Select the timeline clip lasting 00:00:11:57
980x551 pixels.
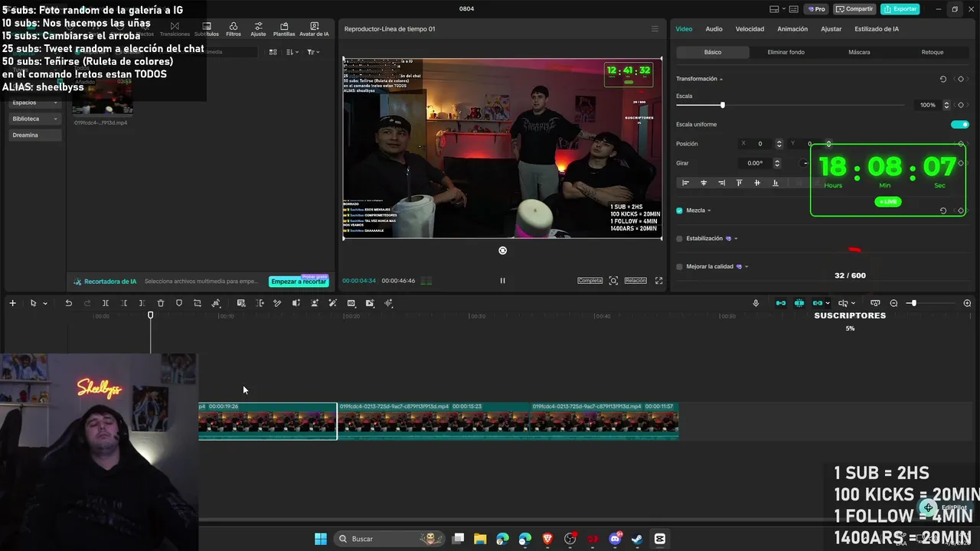tap(604, 421)
